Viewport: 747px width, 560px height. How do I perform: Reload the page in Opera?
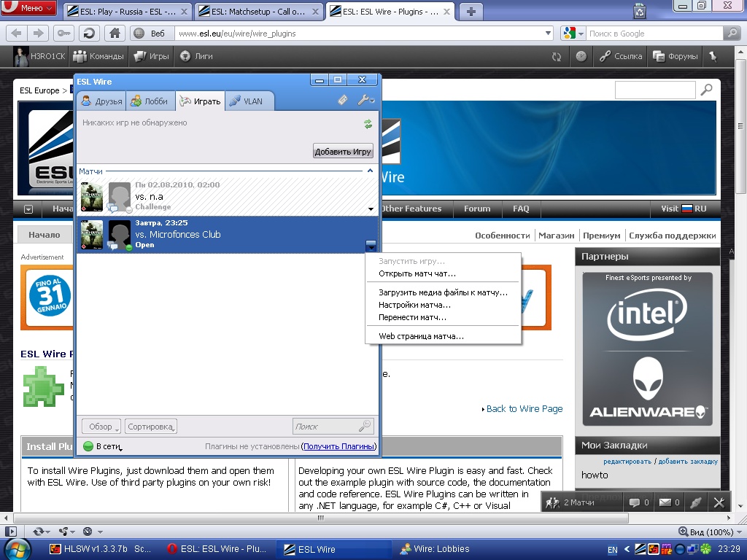88,34
